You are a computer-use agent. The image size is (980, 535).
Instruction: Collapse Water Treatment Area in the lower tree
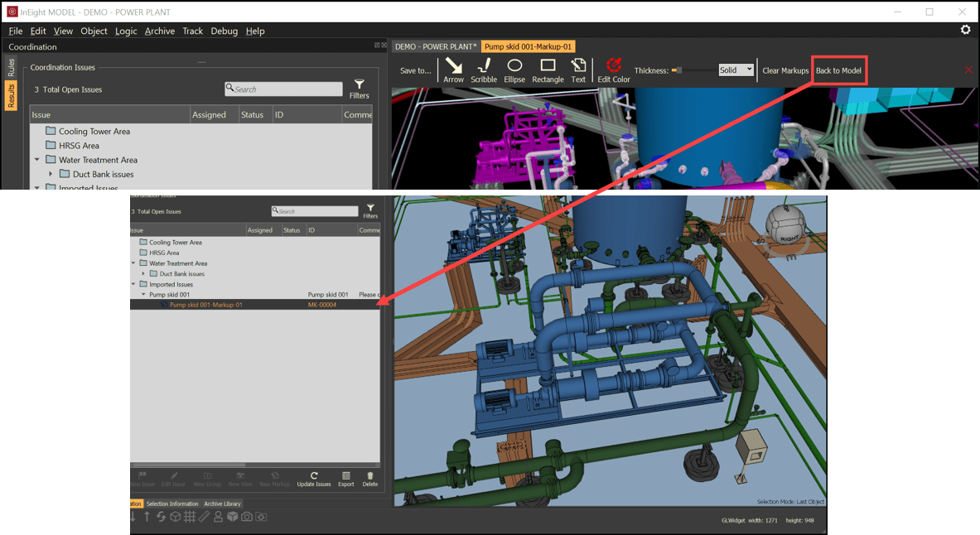[x=133, y=263]
